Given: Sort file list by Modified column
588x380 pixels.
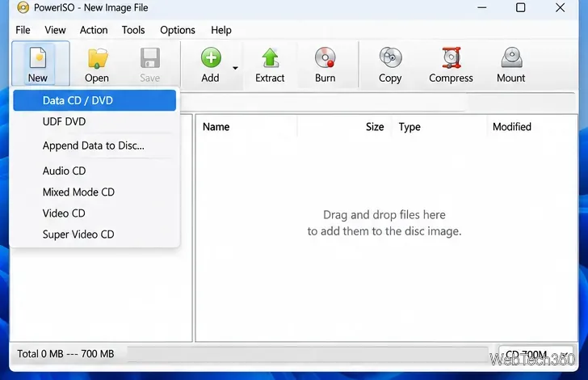Looking at the screenshot, I should [x=531, y=127].
